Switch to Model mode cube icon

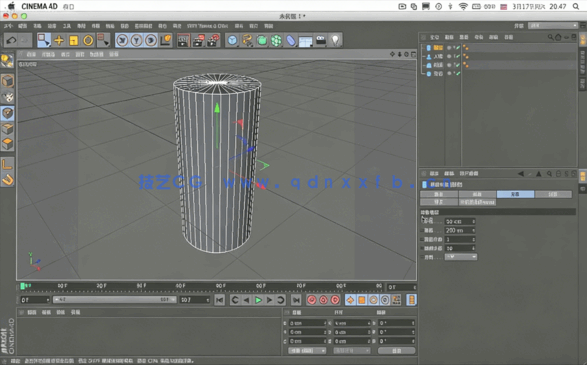(7, 81)
